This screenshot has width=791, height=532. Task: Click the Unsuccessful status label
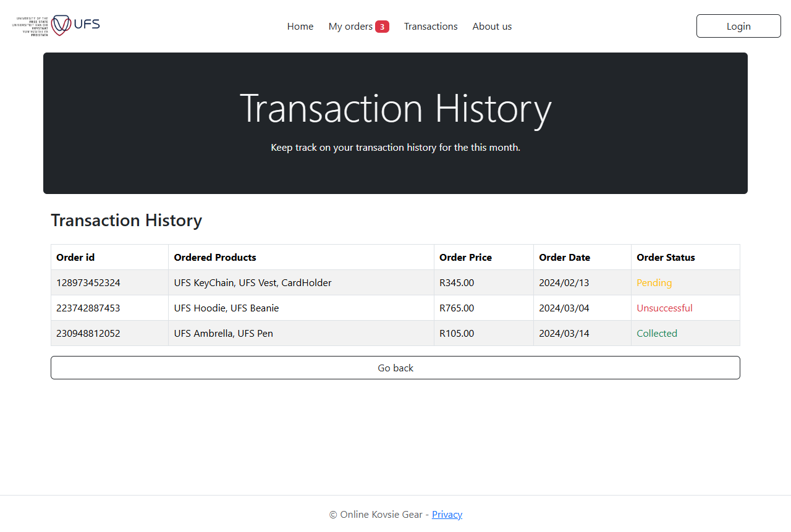point(664,308)
